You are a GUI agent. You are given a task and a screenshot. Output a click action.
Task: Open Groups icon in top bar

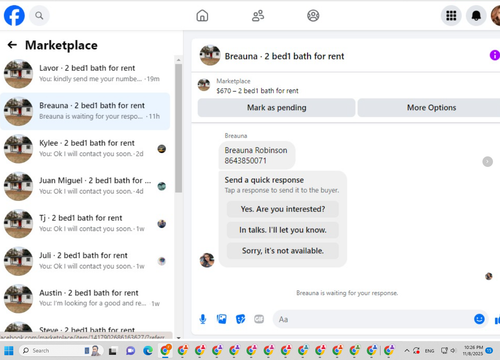click(313, 16)
